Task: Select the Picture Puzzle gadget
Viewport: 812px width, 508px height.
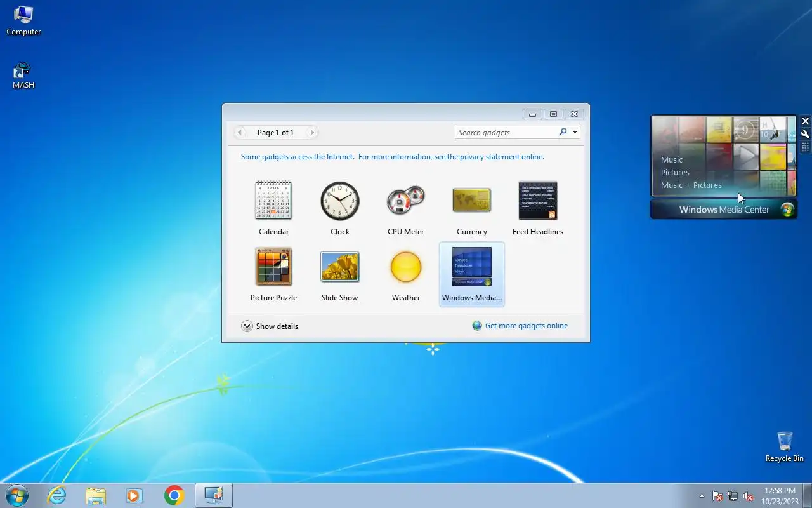Action: 273,274
